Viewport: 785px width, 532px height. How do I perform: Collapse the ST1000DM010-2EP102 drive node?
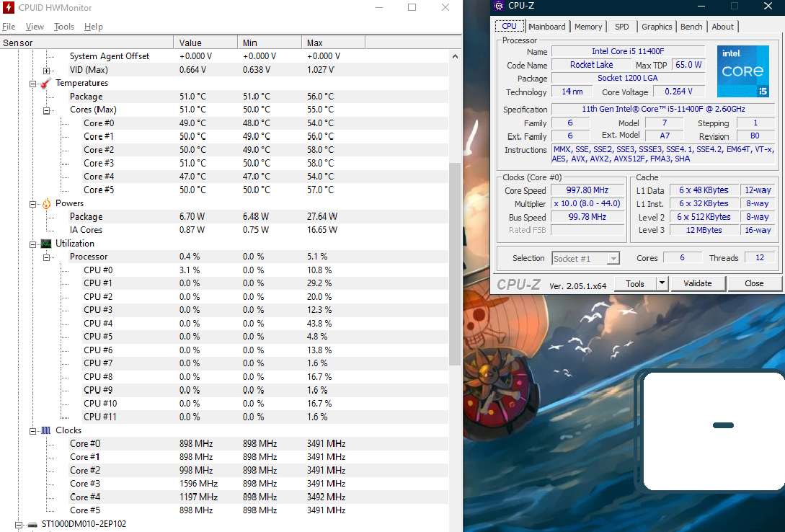(19, 525)
